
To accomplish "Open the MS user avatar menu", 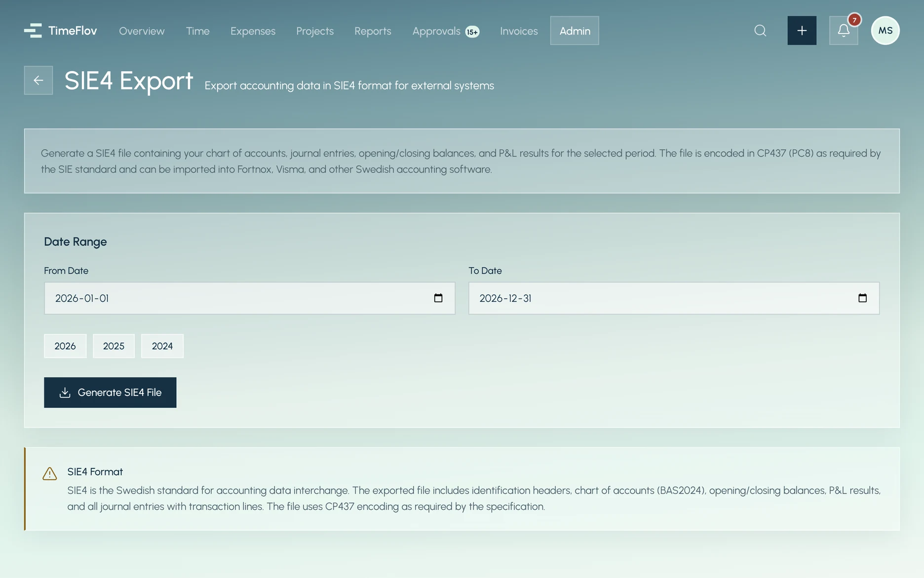I will click(x=885, y=31).
